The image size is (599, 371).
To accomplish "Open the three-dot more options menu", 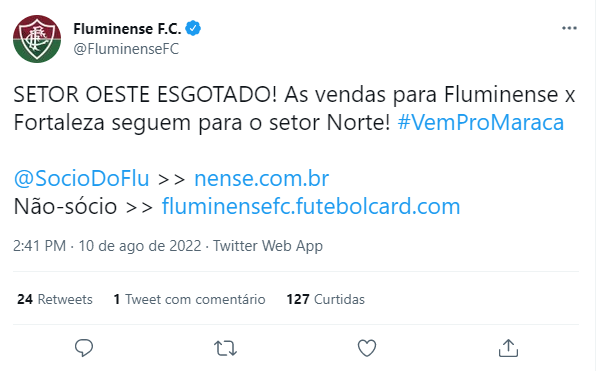I will tap(569, 28).
